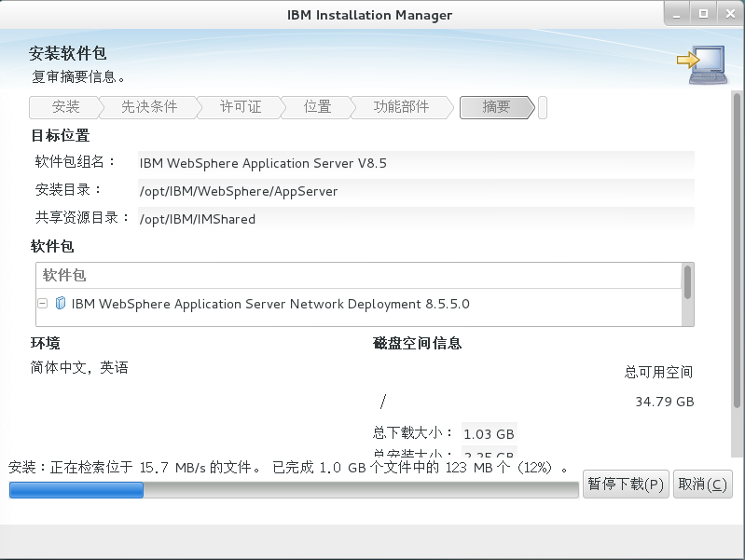Go to the 位置 wizard step
This screenshot has height=560, width=745.
317,107
